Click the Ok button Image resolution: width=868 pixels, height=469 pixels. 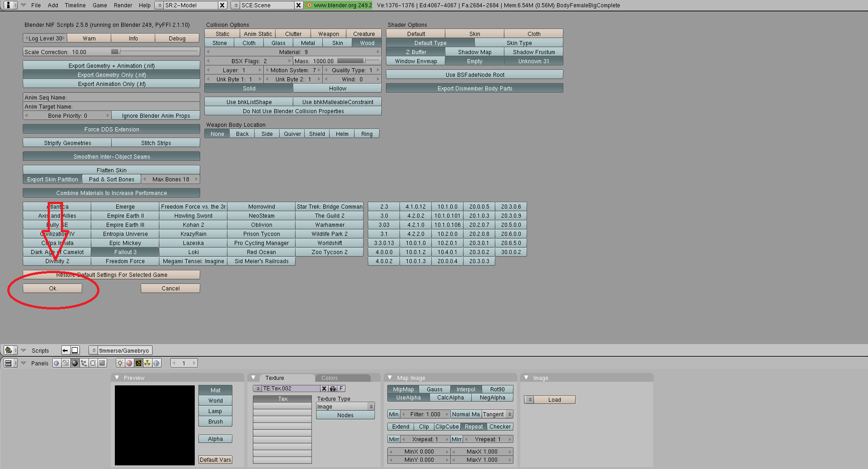(52, 288)
